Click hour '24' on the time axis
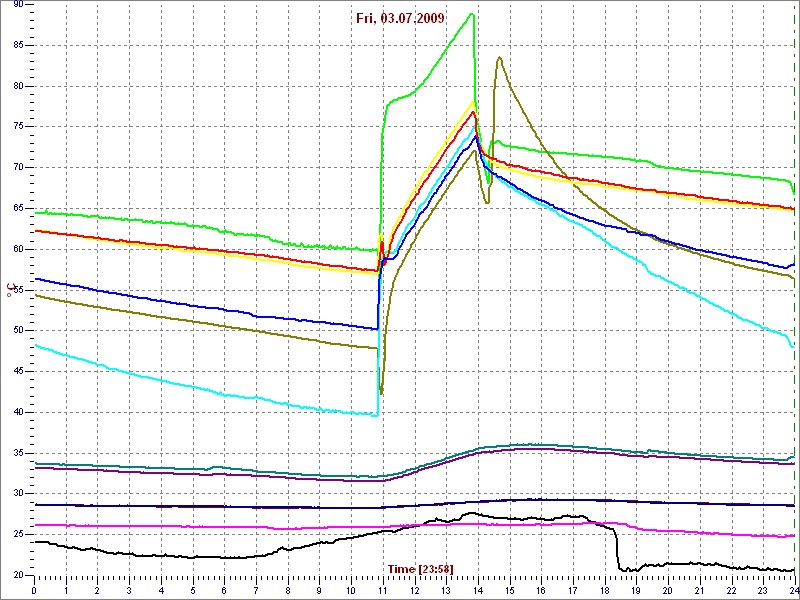Image resolution: width=800 pixels, height=600 pixels. 794,589
